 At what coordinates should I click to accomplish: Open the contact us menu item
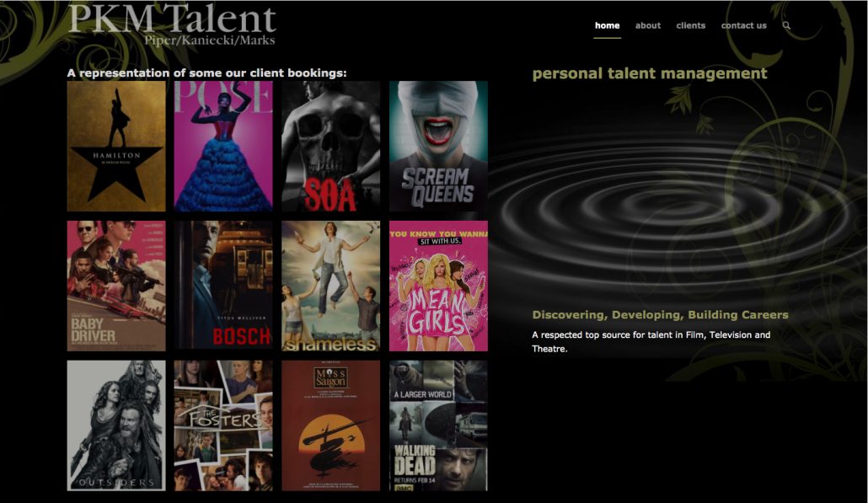pyautogui.click(x=743, y=25)
